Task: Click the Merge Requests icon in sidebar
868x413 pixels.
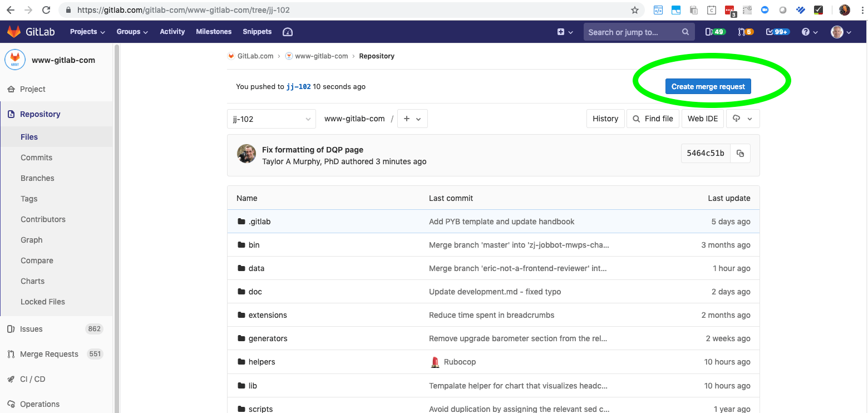Action: tap(11, 354)
